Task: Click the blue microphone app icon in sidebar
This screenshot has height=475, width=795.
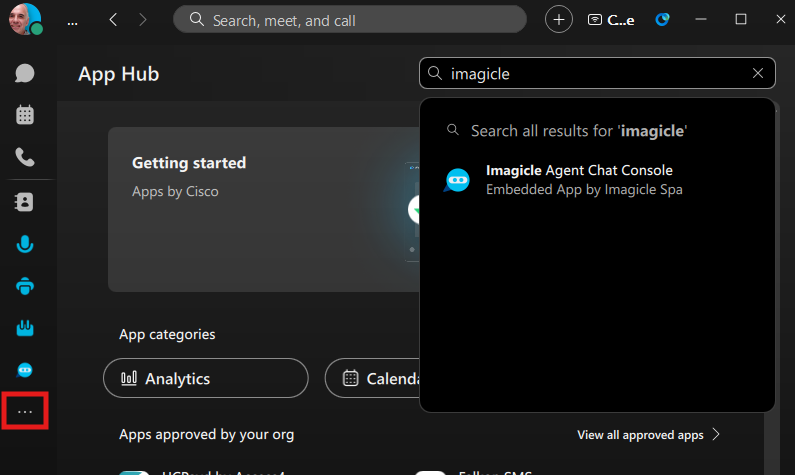Action: point(25,244)
